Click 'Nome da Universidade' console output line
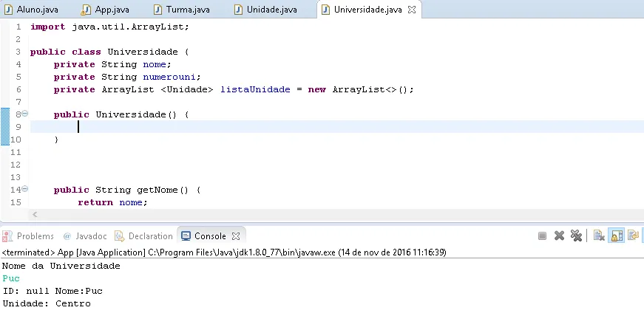This screenshot has height=313, width=644. click(x=61, y=266)
